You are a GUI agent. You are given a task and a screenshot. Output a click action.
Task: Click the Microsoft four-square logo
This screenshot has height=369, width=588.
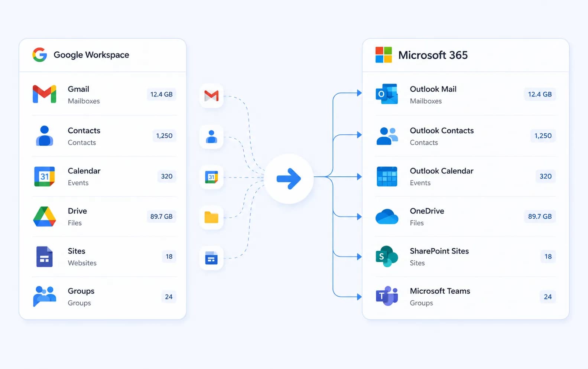pyautogui.click(x=384, y=55)
